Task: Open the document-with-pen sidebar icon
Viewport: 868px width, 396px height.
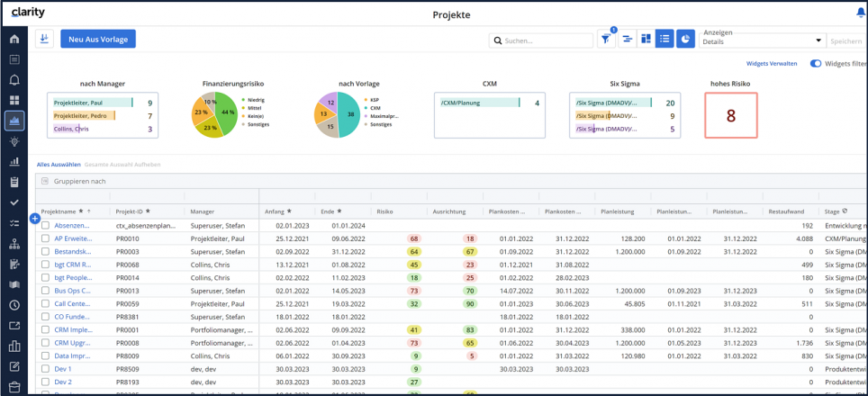Action: click(x=14, y=265)
